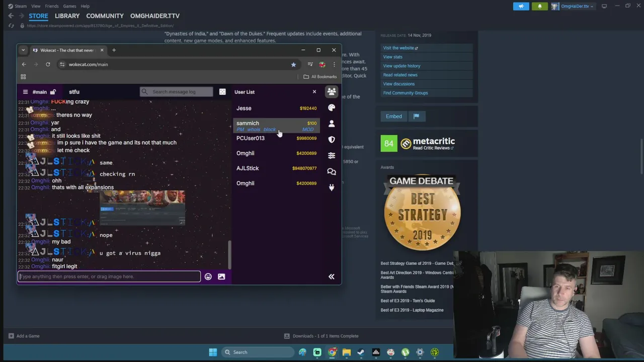Screen dimensions: 644x362
Task: Open File Explorer from taskbar
Action: [347, 352]
